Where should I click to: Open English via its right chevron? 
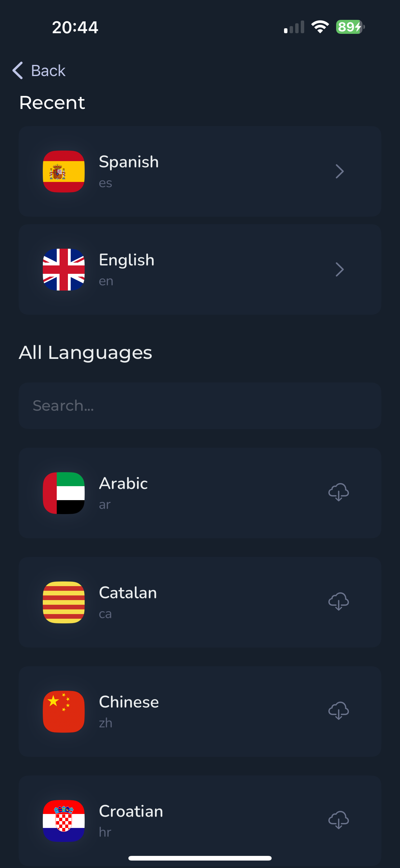[340, 269]
